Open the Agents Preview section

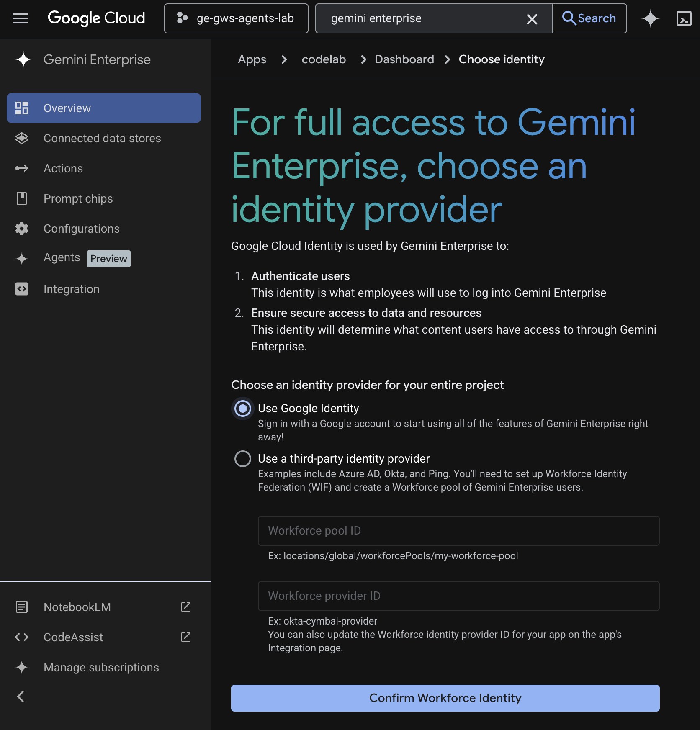point(62,258)
